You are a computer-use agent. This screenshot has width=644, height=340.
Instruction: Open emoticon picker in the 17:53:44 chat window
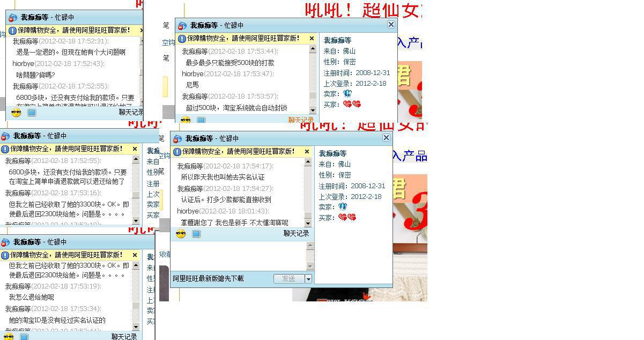pos(186,121)
